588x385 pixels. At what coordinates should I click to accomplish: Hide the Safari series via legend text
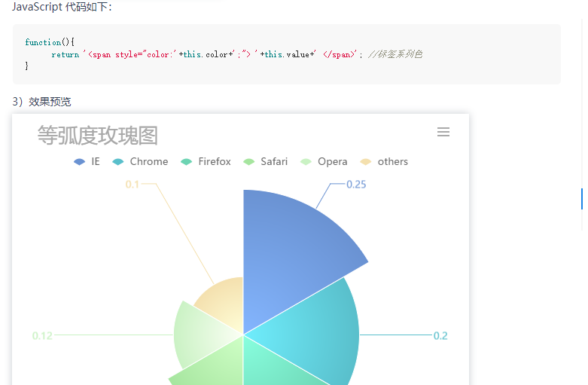[274, 161]
